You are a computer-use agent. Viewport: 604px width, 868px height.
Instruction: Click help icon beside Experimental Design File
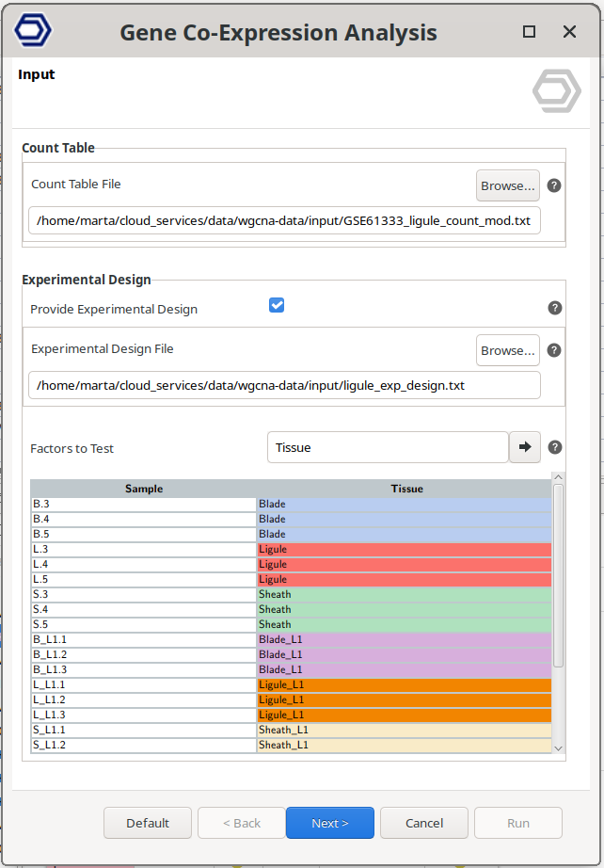554,350
